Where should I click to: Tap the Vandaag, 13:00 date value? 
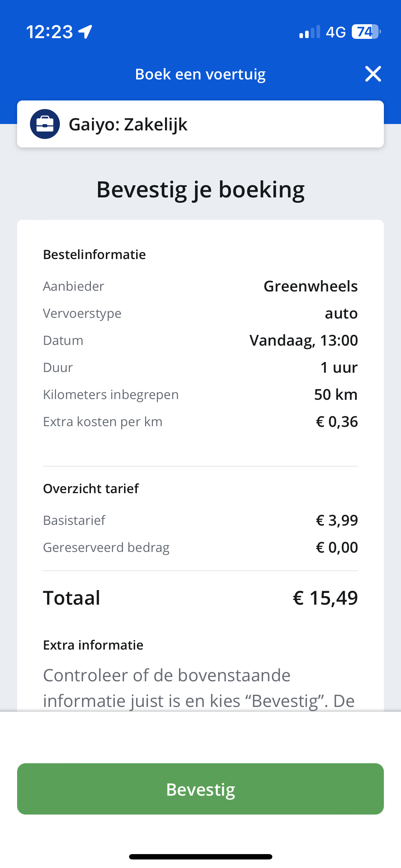(x=304, y=340)
